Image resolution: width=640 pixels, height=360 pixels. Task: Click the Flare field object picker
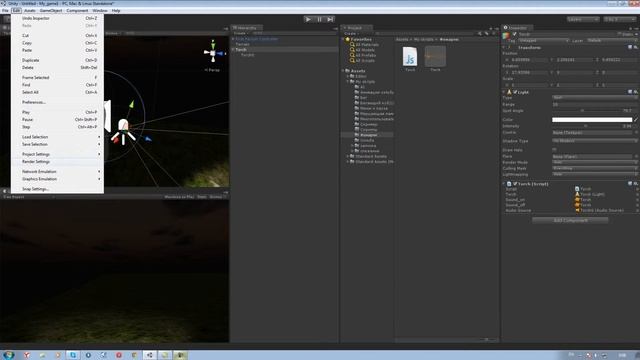(x=636, y=156)
